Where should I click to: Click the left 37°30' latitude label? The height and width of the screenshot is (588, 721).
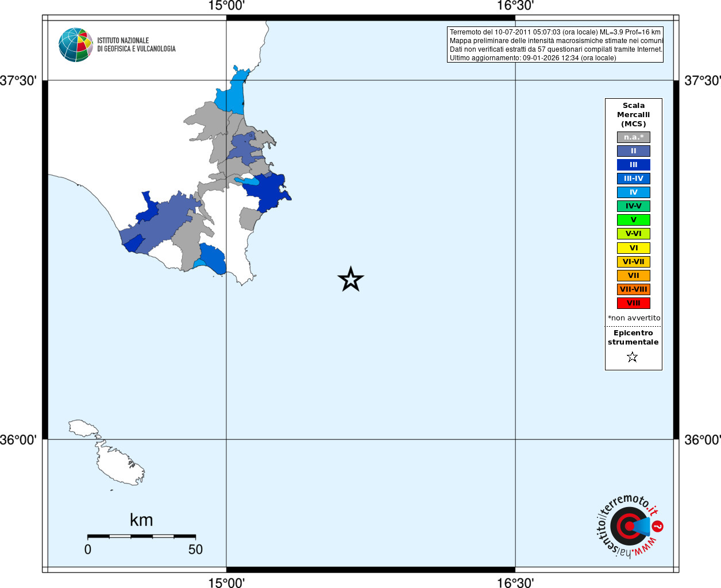18,80
